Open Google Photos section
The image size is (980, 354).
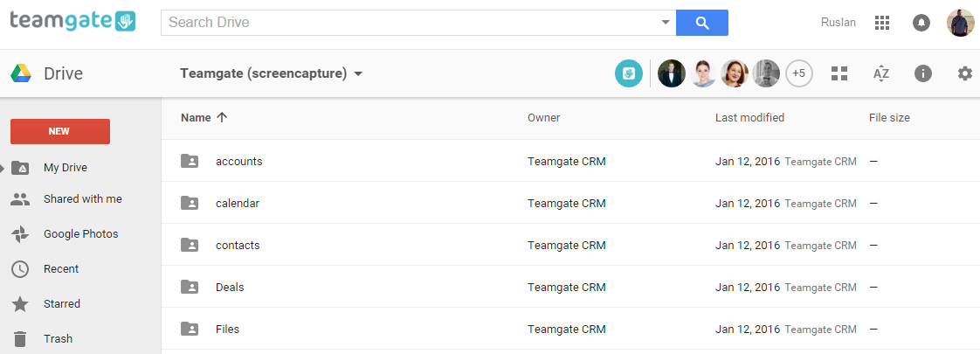pyautogui.click(x=81, y=234)
